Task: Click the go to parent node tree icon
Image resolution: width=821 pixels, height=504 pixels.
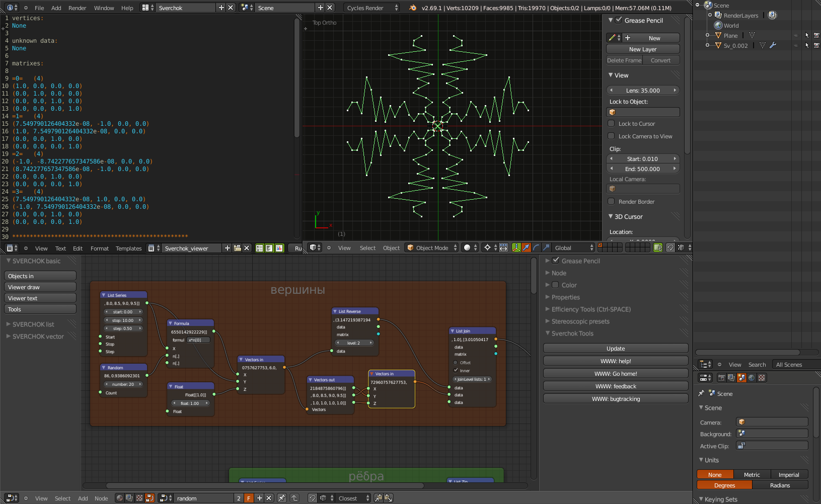Action: click(294, 498)
